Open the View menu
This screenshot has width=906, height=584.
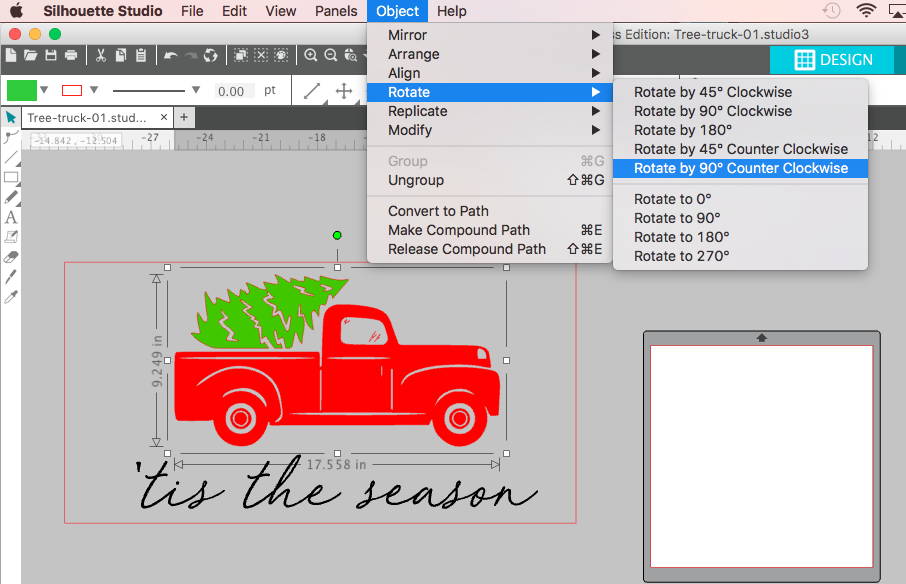tap(281, 11)
